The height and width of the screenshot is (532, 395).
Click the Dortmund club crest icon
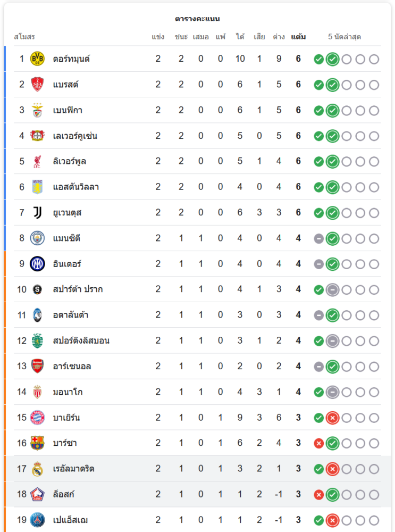[x=37, y=59]
